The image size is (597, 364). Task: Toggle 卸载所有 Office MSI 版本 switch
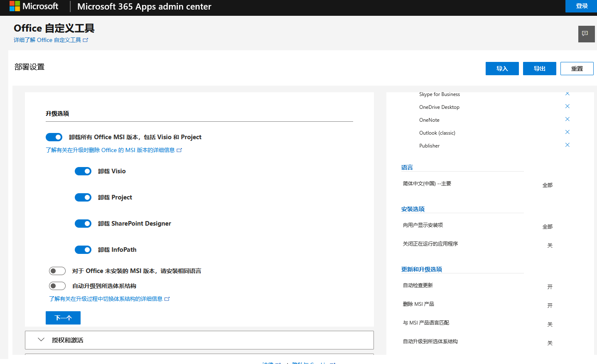coord(54,137)
